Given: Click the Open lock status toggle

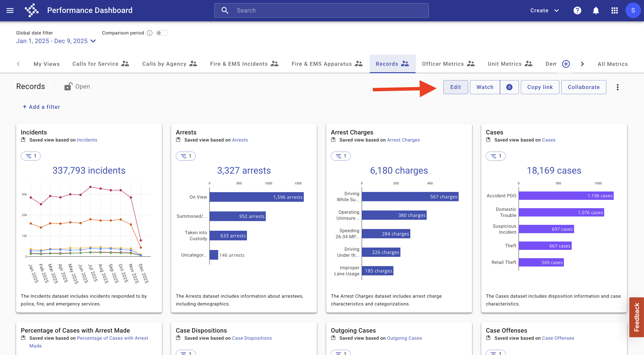Looking at the screenshot, I should pyautogui.click(x=77, y=86).
